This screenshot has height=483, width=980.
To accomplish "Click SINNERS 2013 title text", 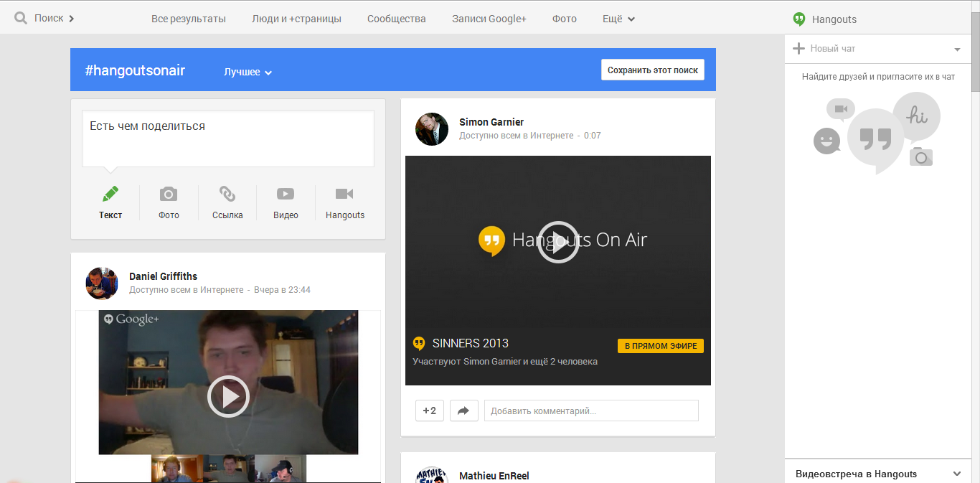I will pyautogui.click(x=471, y=343).
